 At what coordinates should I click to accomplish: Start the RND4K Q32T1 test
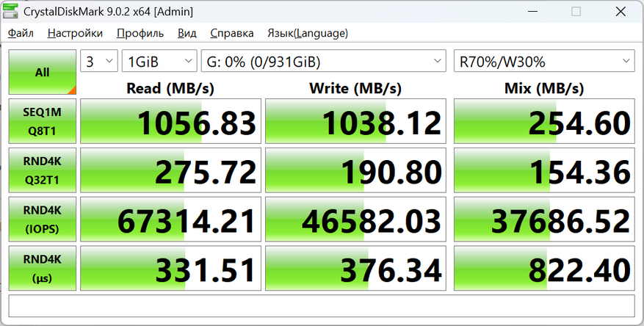(x=43, y=170)
